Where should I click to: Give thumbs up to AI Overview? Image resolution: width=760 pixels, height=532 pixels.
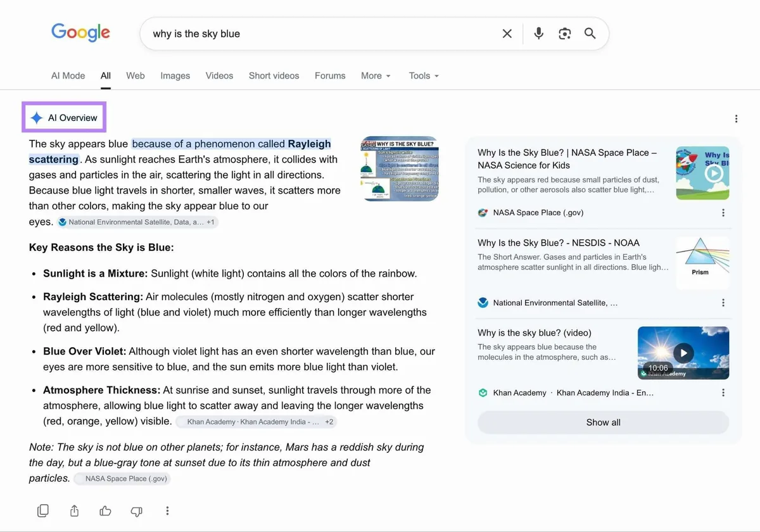[105, 510]
